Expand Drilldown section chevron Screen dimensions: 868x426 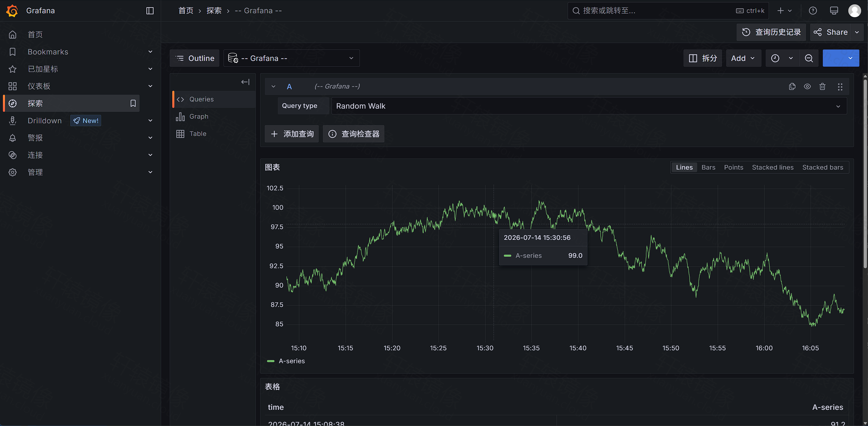pyautogui.click(x=150, y=120)
